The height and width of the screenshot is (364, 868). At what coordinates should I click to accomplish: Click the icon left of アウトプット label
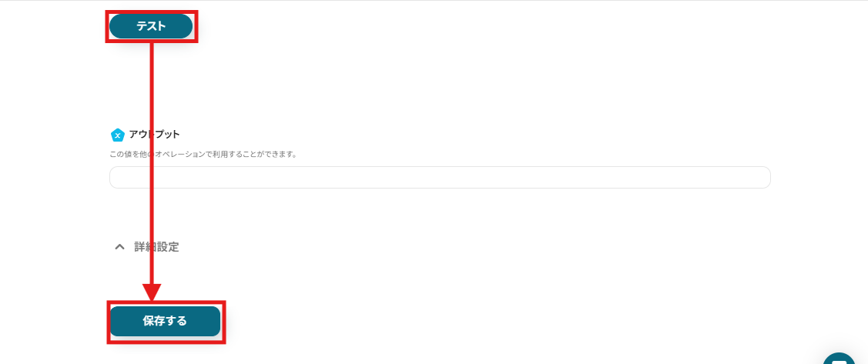tap(117, 135)
